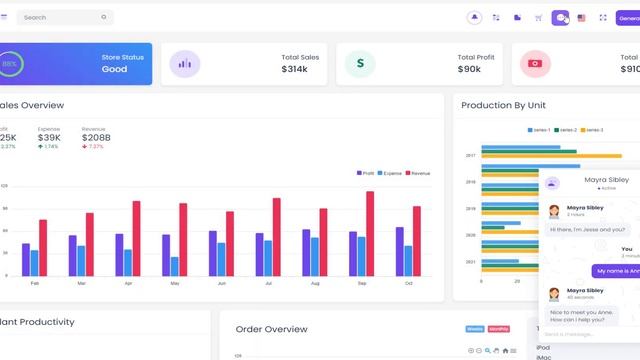This screenshot has width=640, height=360.
Task: Toggle series-1 legend in Production By Unit
Action: 539,130
